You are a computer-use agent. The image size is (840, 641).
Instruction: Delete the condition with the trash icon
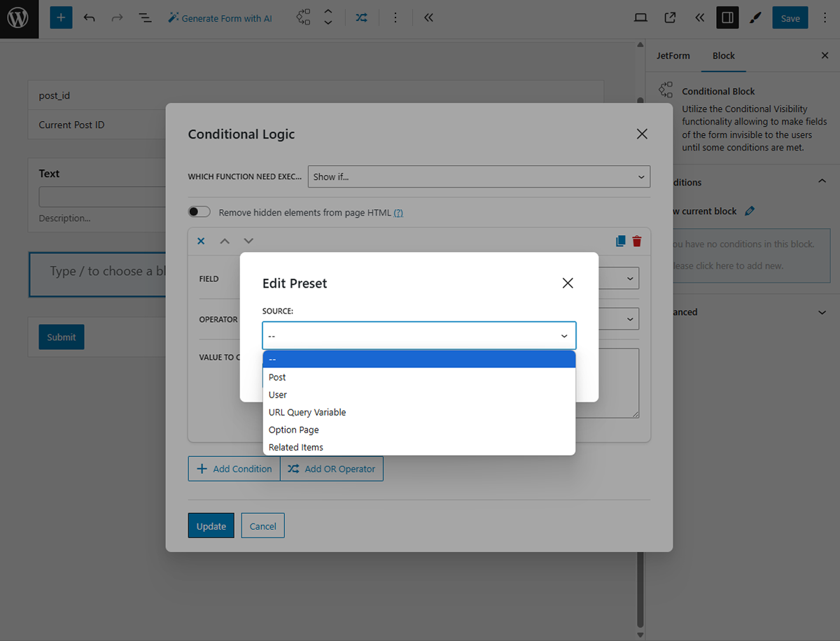[636, 240]
